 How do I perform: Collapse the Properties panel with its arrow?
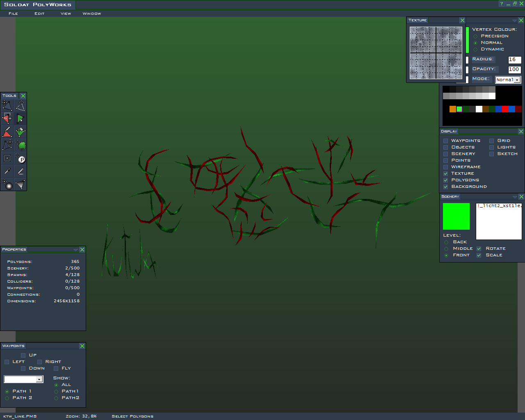click(75, 250)
